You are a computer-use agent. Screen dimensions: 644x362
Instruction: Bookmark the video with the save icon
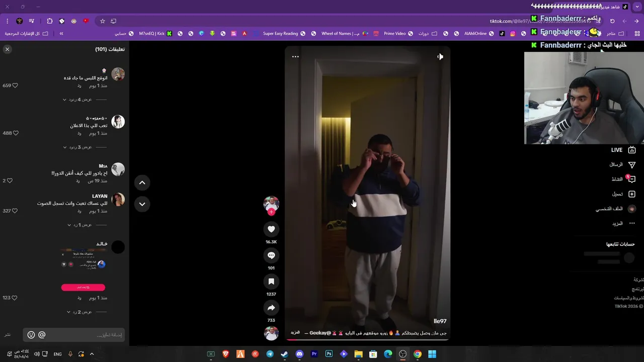[x=271, y=282]
